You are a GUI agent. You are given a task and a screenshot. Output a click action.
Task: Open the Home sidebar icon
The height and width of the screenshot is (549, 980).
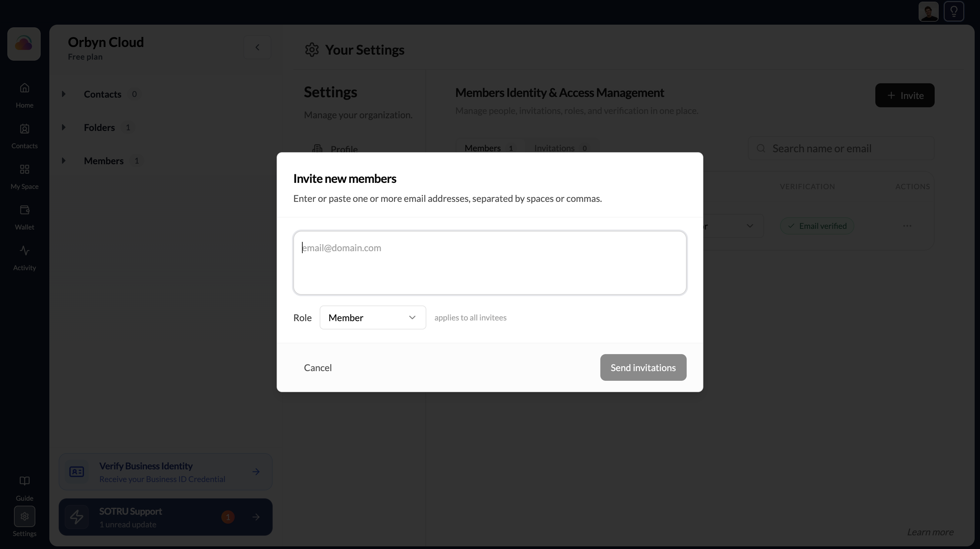(24, 88)
